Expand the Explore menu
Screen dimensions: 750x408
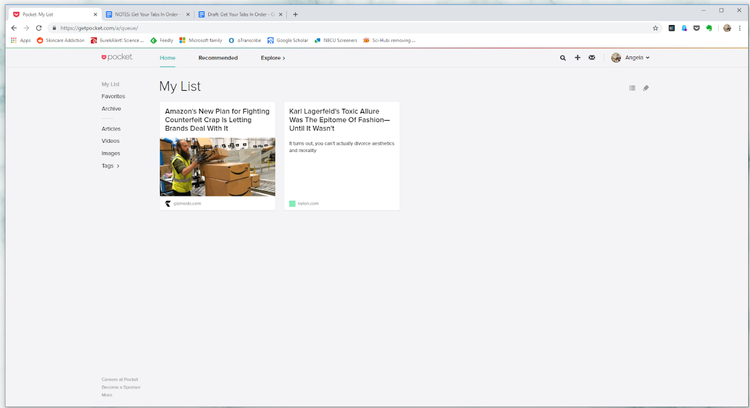tap(273, 58)
